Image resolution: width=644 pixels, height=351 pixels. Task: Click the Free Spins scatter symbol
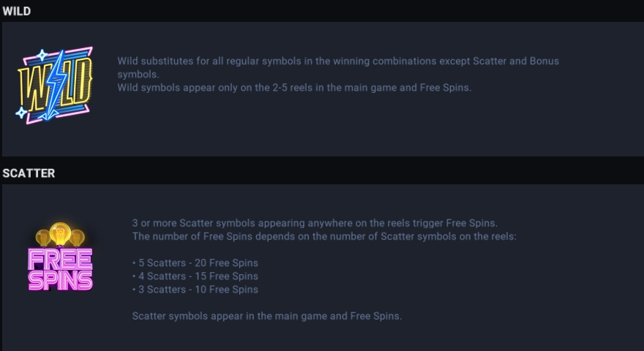tap(60, 257)
